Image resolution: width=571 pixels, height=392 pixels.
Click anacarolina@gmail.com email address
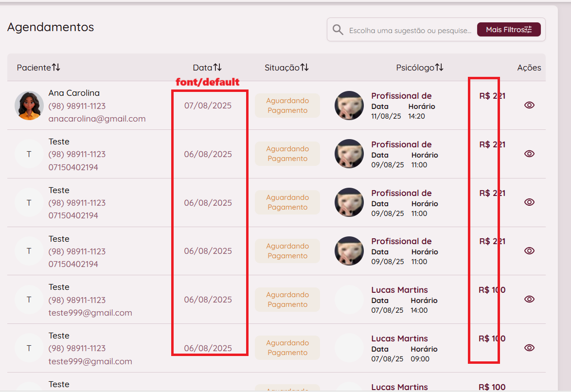[97, 119]
